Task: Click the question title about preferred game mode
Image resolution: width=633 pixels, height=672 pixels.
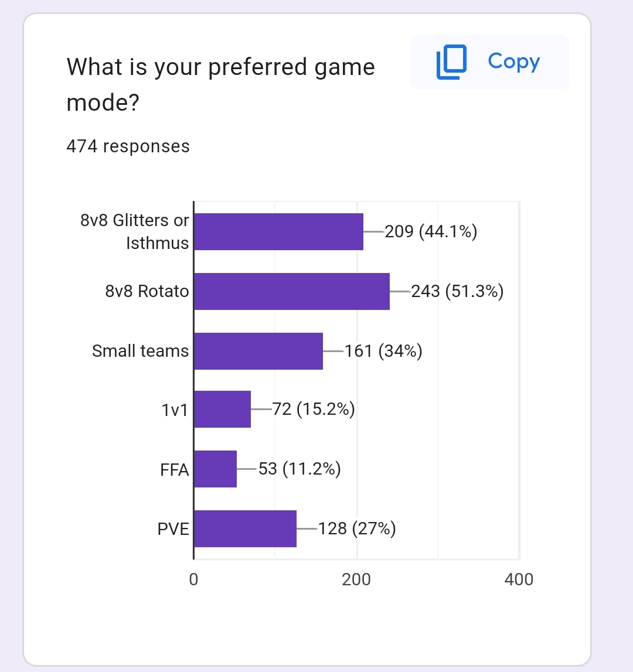Action: [x=220, y=84]
